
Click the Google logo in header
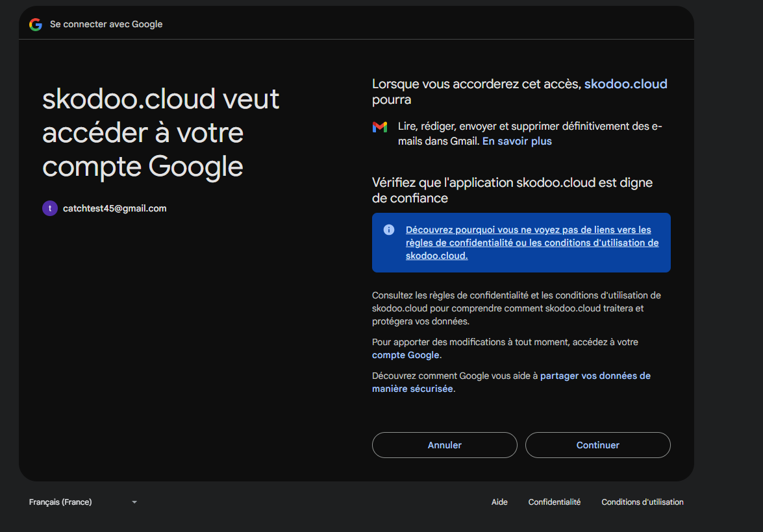pyautogui.click(x=36, y=24)
